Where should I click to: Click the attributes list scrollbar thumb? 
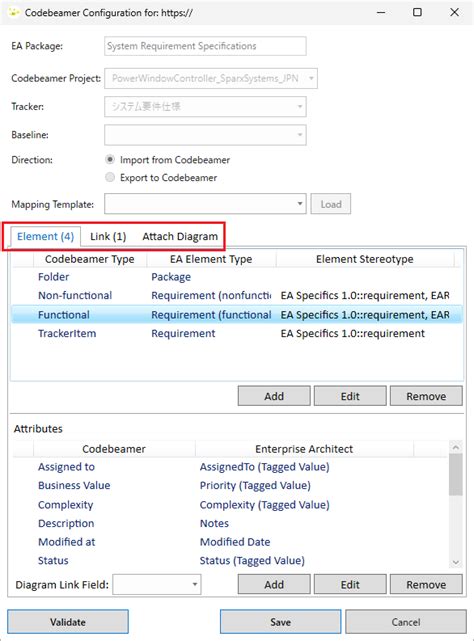click(x=456, y=475)
